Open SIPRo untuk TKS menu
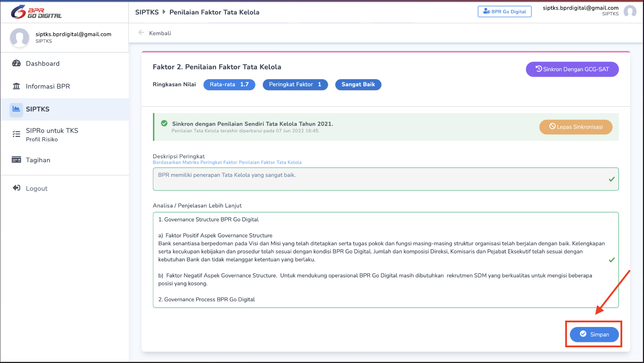The height and width of the screenshot is (363, 644). click(65, 134)
